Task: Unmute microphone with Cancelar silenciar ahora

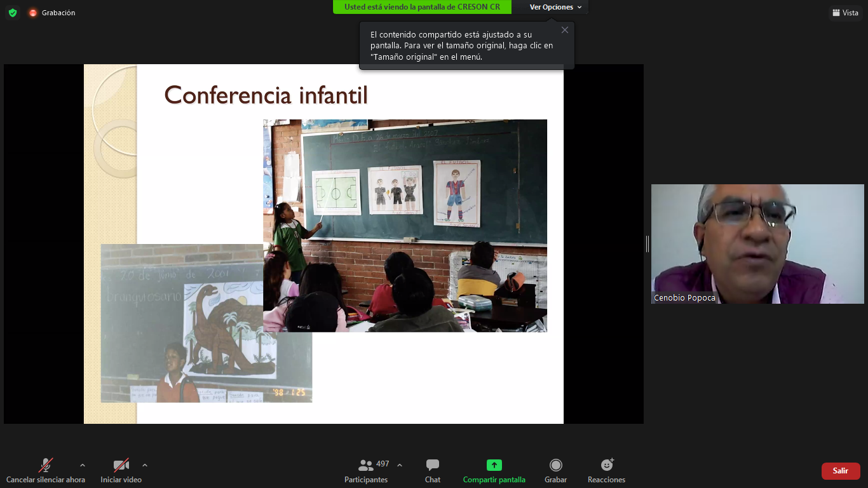Action: (45, 471)
